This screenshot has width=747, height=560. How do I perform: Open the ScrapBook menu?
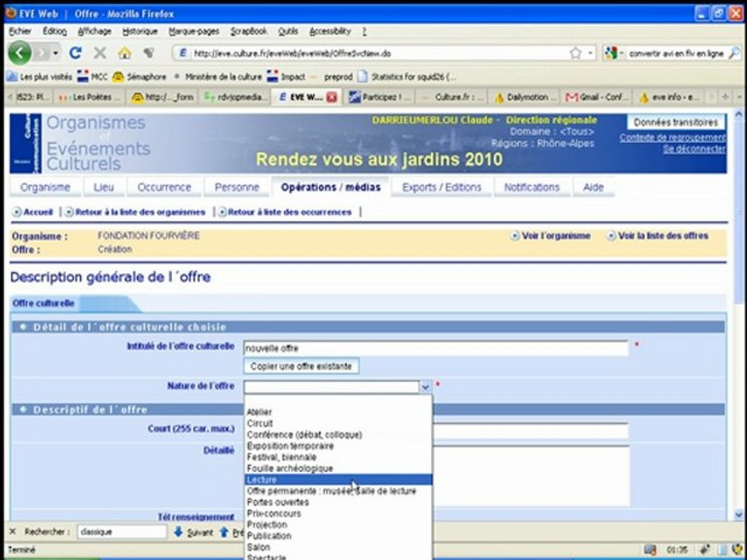tap(249, 31)
